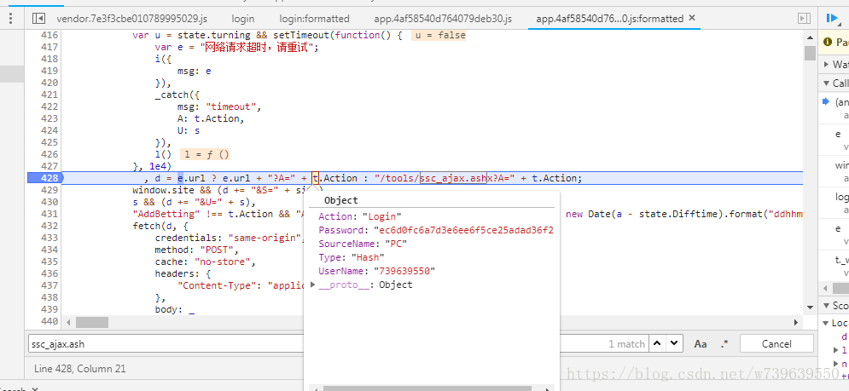Select the current call stack frame arrow
Screen dimensions: 849x391
click(826, 101)
